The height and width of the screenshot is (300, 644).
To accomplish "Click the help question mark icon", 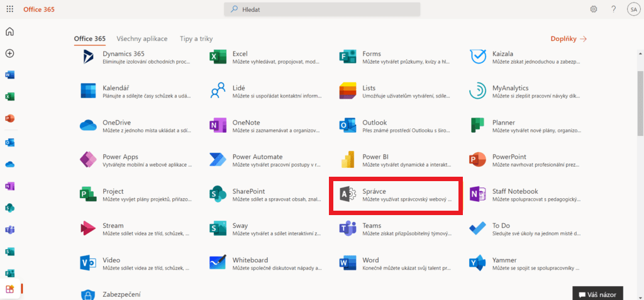I will point(613,9).
